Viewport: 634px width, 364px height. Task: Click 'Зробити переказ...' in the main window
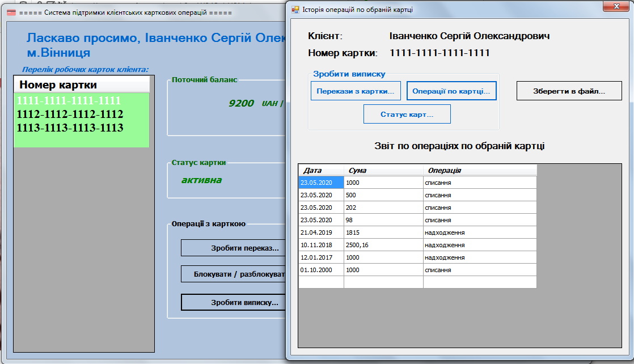(233, 248)
